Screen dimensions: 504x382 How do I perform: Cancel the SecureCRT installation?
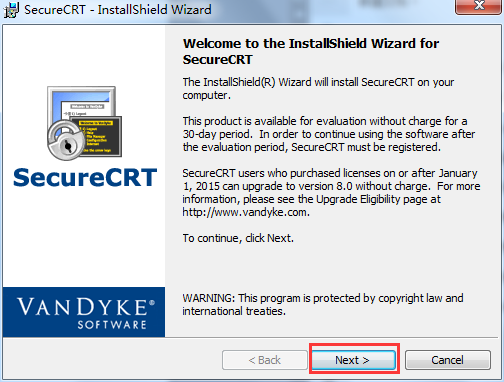click(x=448, y=360)
